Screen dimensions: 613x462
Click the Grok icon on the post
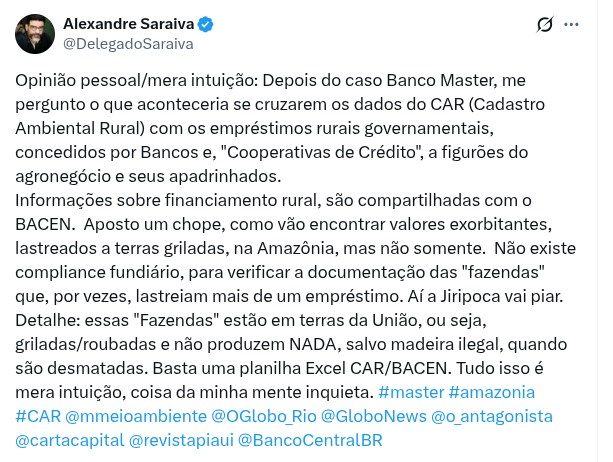tap(546, 24)
